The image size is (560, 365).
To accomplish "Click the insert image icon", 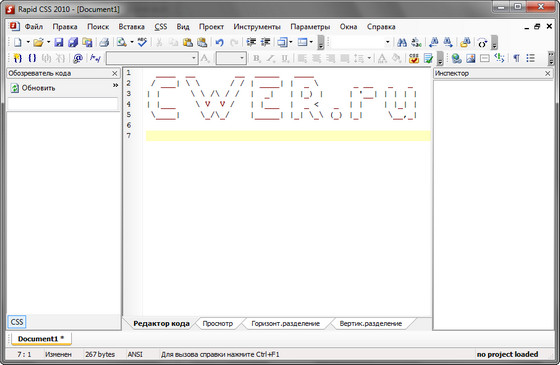I will [471, 58].
